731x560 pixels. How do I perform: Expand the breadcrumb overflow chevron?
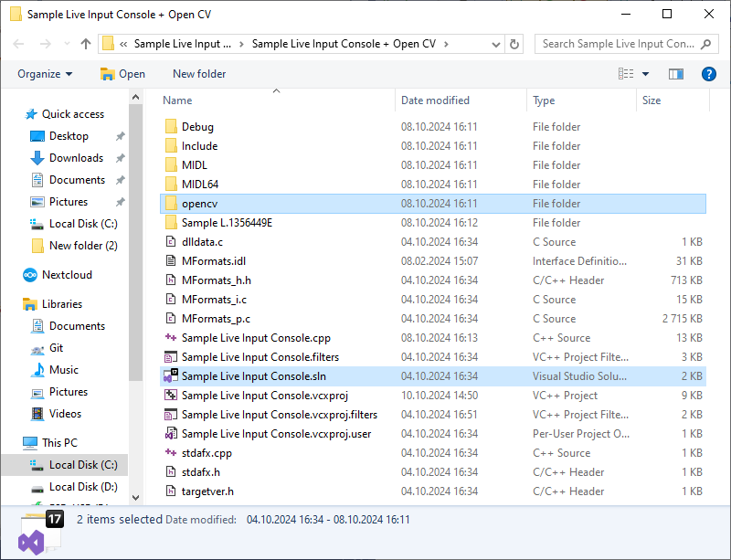123,44
